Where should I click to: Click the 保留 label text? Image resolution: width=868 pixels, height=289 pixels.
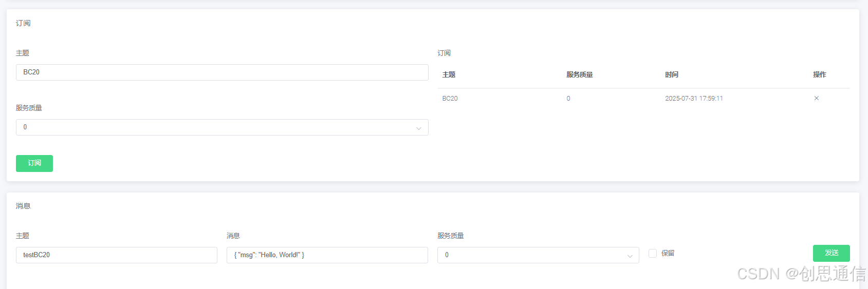668,253
